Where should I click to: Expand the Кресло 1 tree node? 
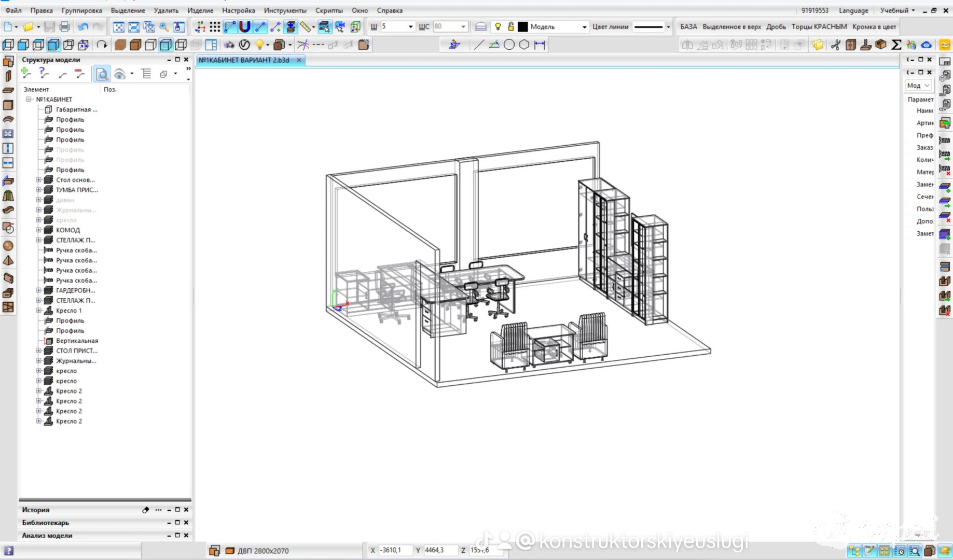[x=38, y=311]
